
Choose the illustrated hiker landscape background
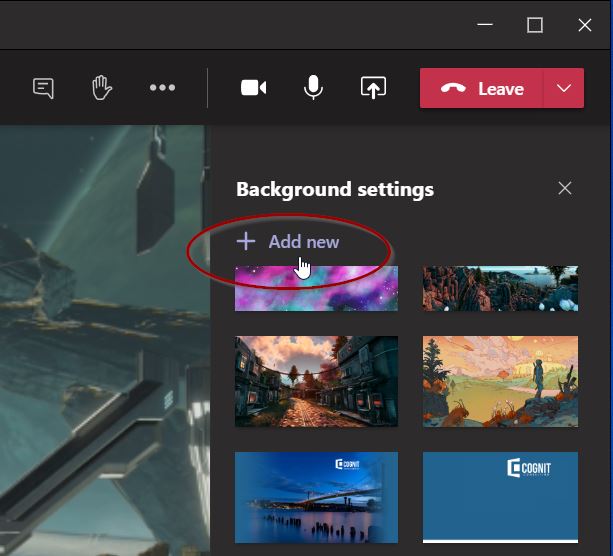500,381
